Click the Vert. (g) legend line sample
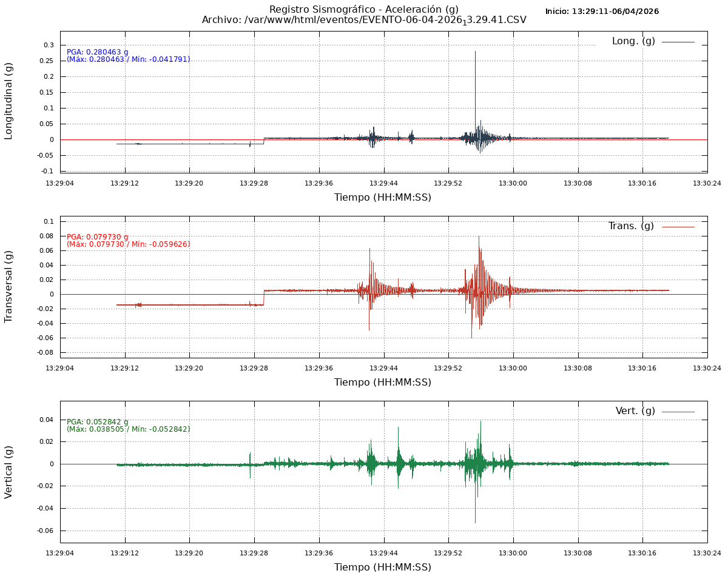The image size is (728, 576). 678,412
